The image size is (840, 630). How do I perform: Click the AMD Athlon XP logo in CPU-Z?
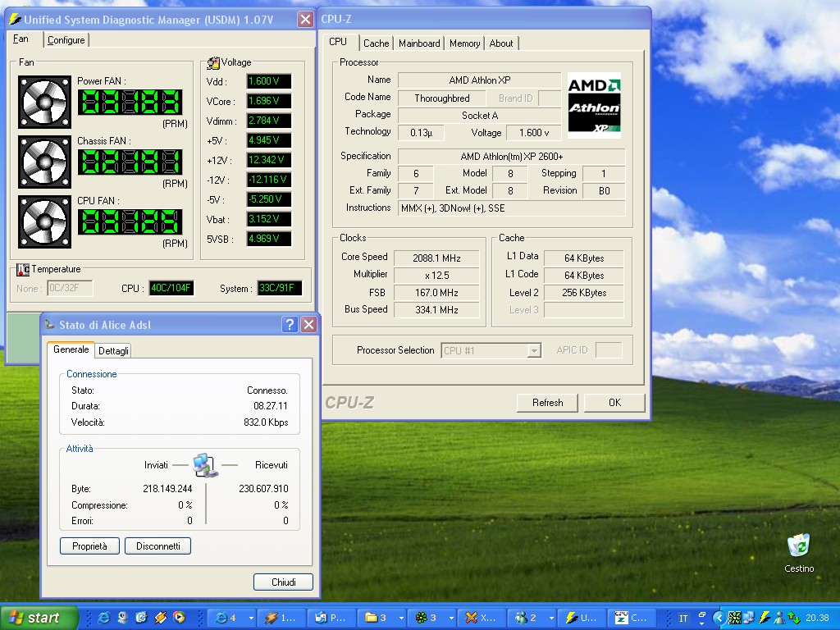[x=594, y=106]
